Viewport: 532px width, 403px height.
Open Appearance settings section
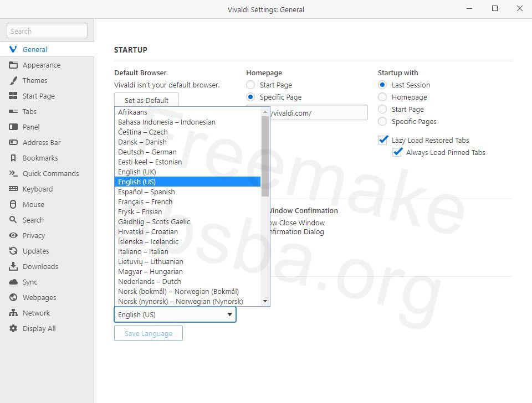[x=47, y=65]
